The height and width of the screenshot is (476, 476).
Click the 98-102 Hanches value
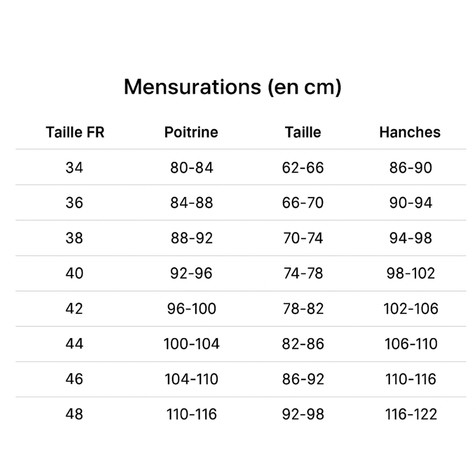pos(411,274)
